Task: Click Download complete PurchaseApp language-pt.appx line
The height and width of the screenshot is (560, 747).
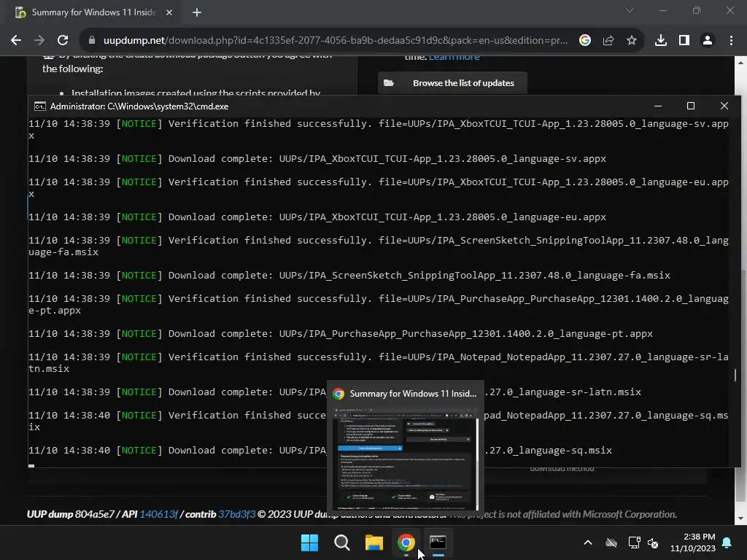Action: click(x=341, y=334)
